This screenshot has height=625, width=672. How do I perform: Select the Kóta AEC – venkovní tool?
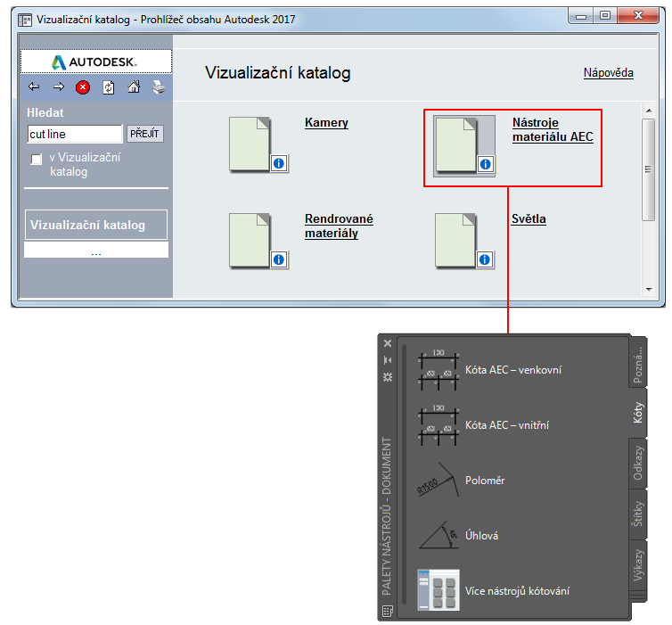(x=490, y=370)
